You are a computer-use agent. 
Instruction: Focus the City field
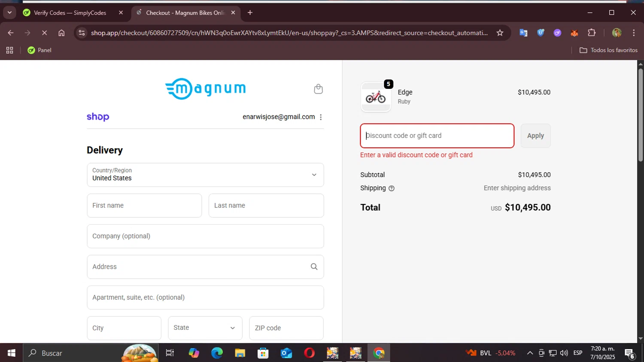coord(124,328)
